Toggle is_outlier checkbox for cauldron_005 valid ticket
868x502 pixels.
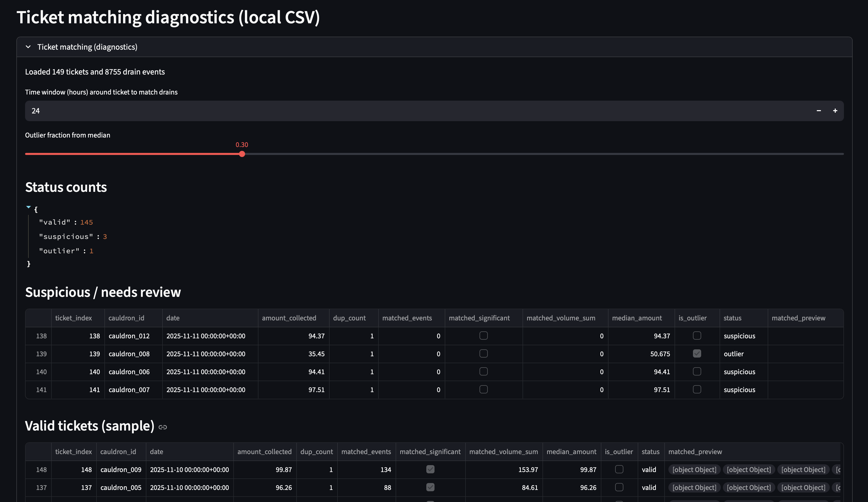tap(619, 487)
